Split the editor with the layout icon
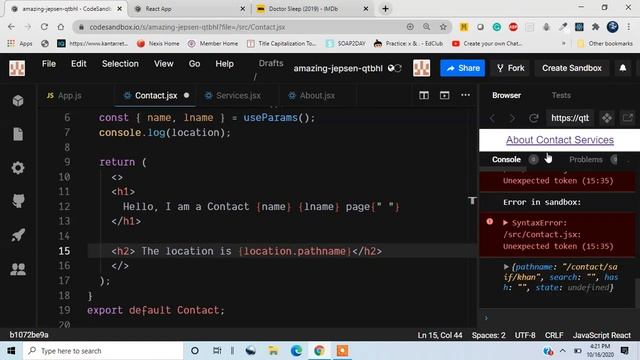640x360 pixels. [424, 96]
